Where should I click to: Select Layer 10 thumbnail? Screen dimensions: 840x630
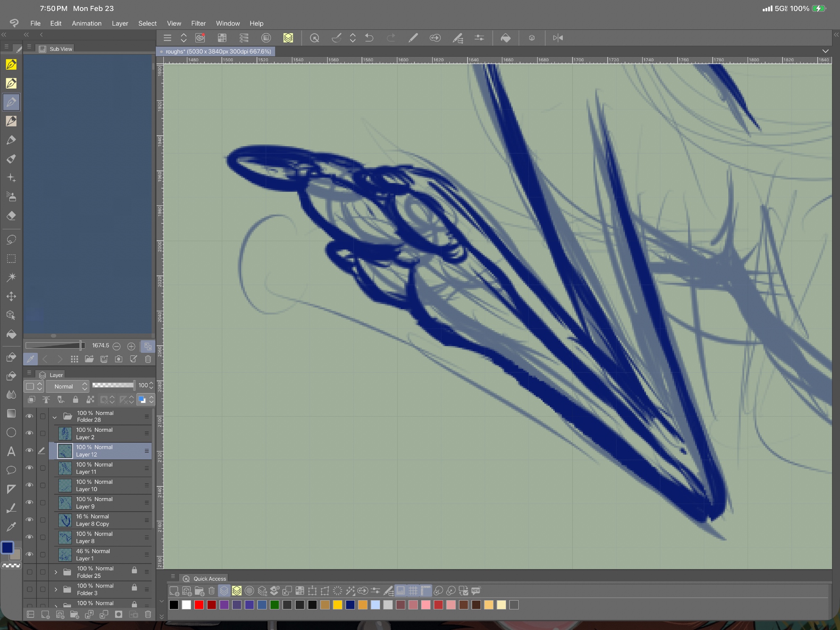pos(65,486)
